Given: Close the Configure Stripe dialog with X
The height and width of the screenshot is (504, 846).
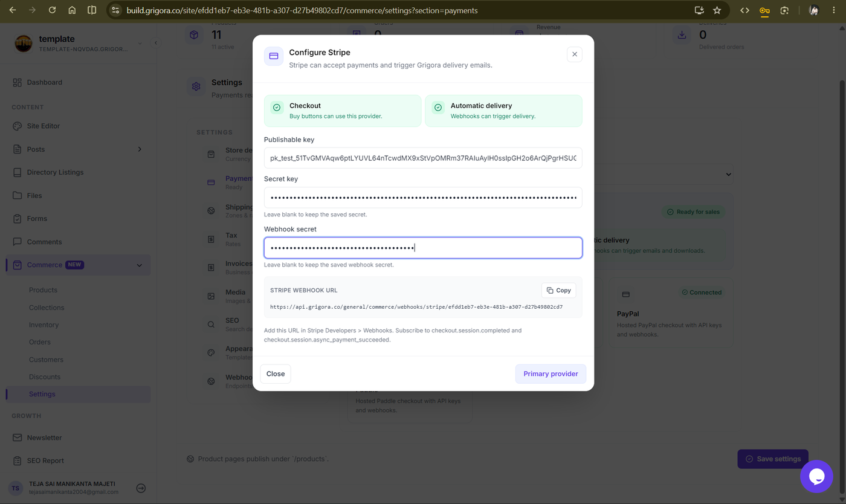Looking at the screenshot, I should [x=575, y=54].
